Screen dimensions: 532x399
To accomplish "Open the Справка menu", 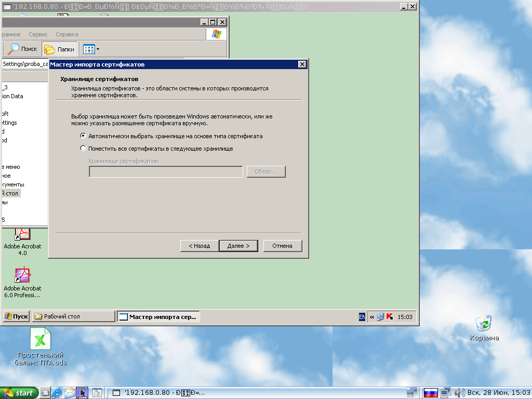I will click(66, 34).
